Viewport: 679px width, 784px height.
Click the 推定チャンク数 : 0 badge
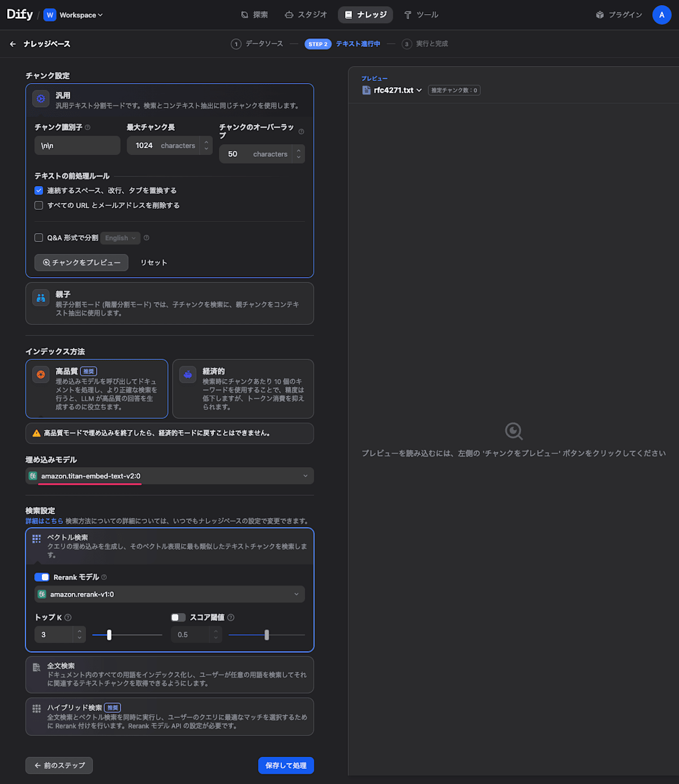click(454, 90)
